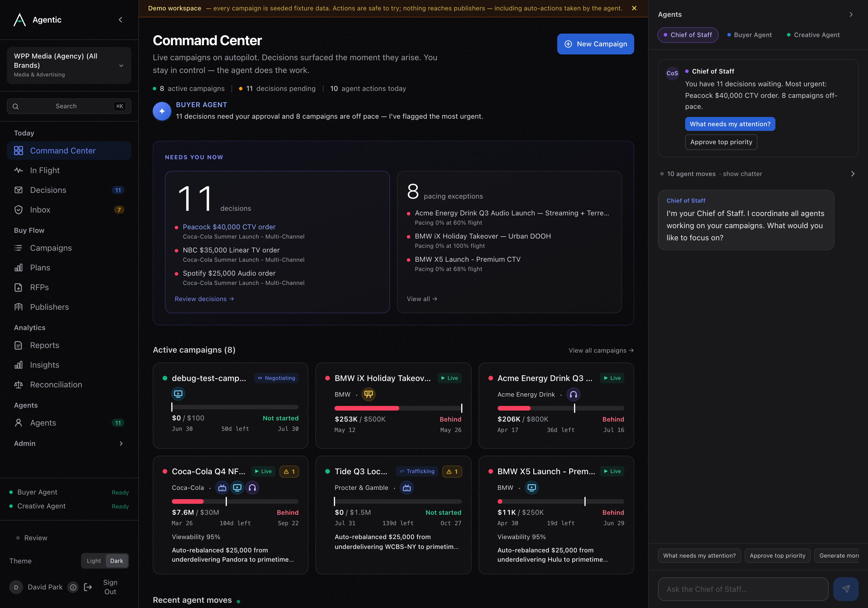Click bottom What needs my attention chip
The width and height of the screenshot is (868, 608).
699,556
